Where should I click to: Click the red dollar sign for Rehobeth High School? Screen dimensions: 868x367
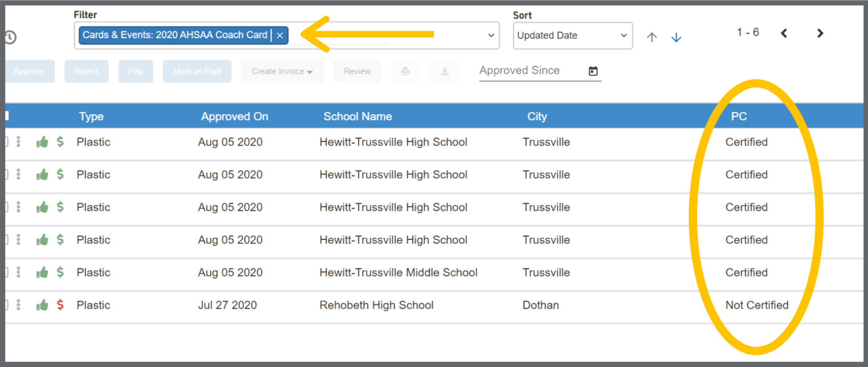click(60, 305)
